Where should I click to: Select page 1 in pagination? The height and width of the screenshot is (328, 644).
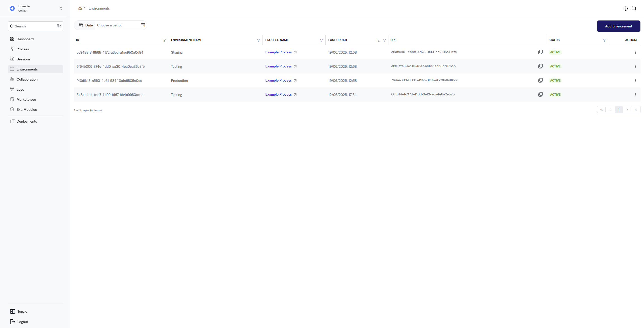pos(619,110)
